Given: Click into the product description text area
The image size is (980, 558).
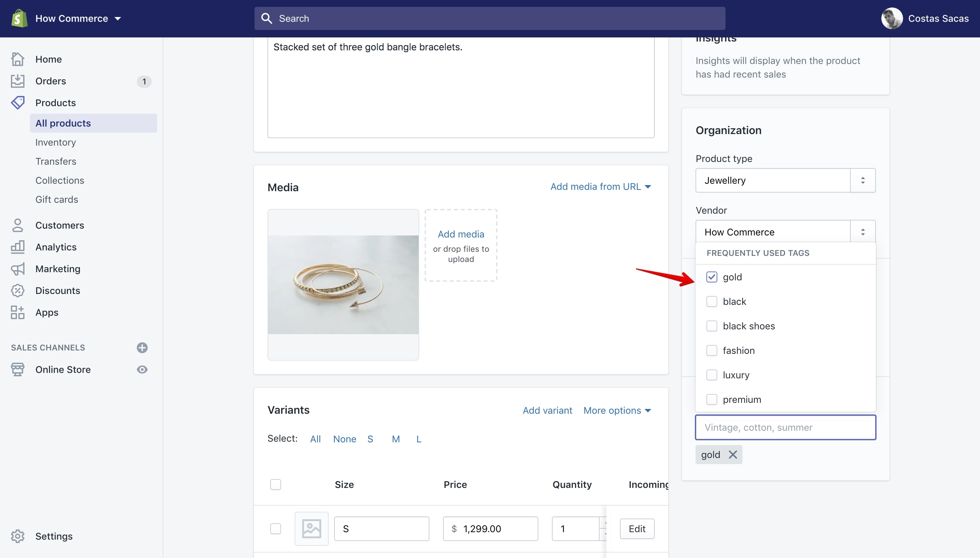Looking at the screenshot, I should click(461, 87).
